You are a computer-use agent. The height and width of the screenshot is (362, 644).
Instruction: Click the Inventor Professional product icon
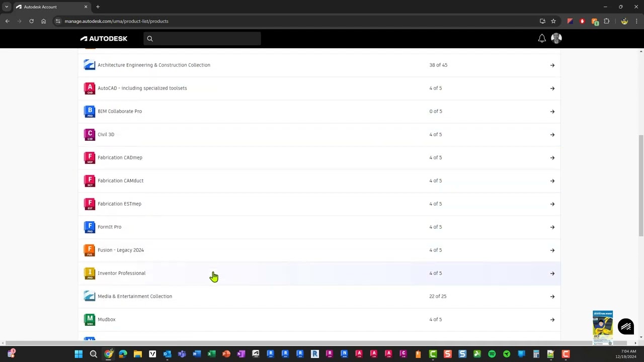(x=90, y=273)
